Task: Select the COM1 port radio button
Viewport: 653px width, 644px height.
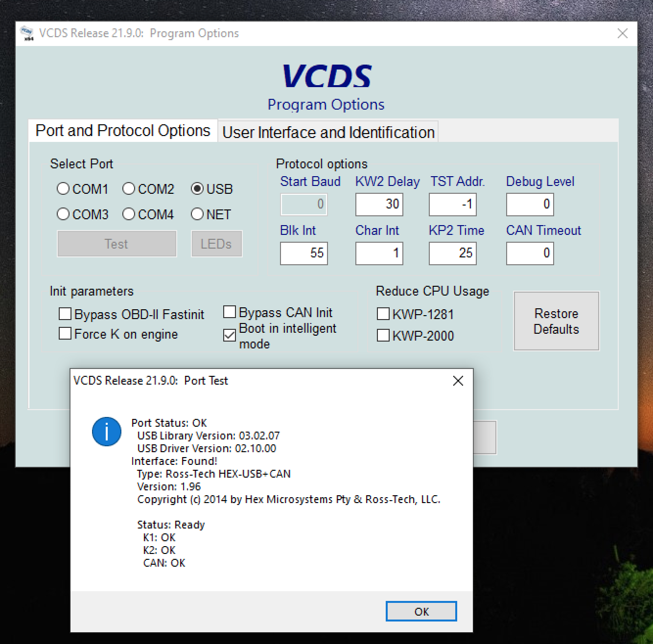Action: click(63, 188)
